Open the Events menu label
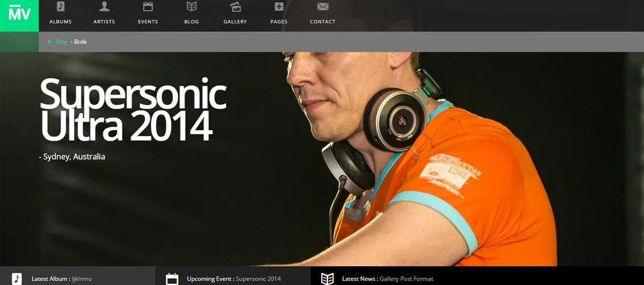 (x=148, y=22)
